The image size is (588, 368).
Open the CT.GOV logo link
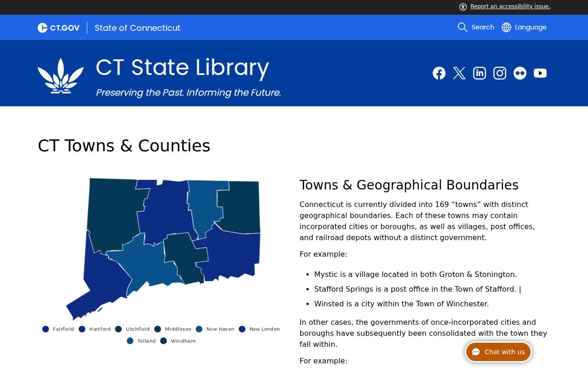click(58, 28)
